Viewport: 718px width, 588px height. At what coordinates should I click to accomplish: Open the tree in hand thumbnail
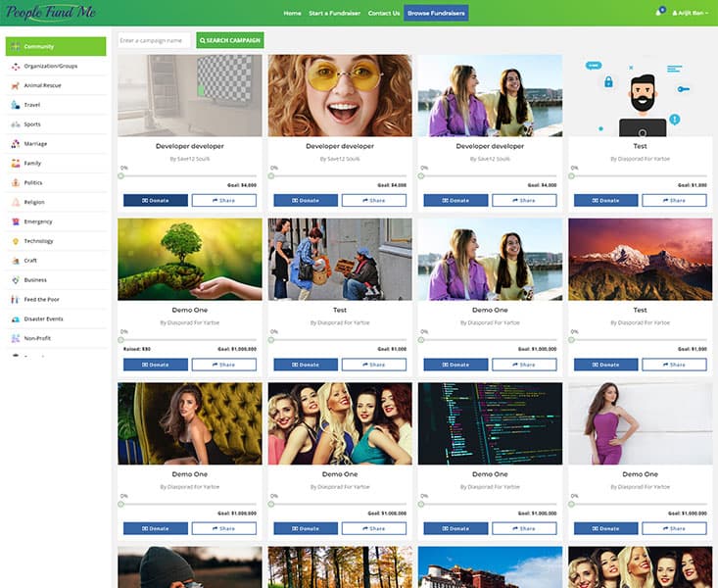[190, 260]
